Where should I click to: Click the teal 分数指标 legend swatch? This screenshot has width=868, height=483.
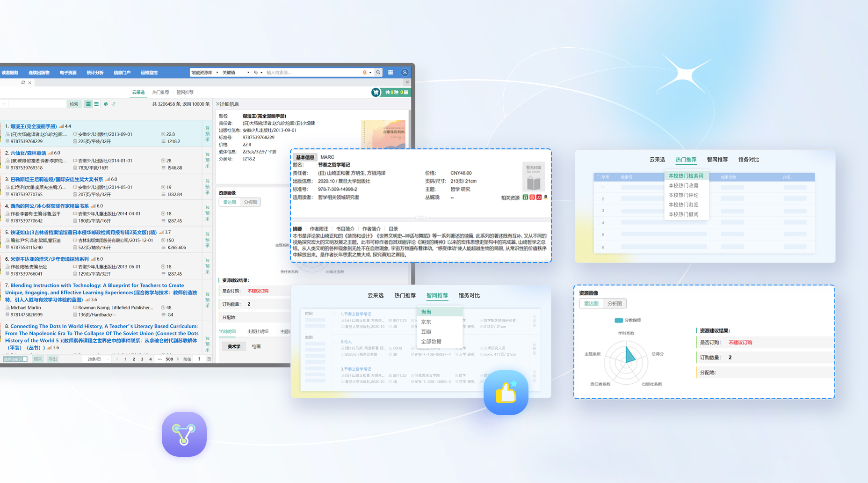coord(618,321)
